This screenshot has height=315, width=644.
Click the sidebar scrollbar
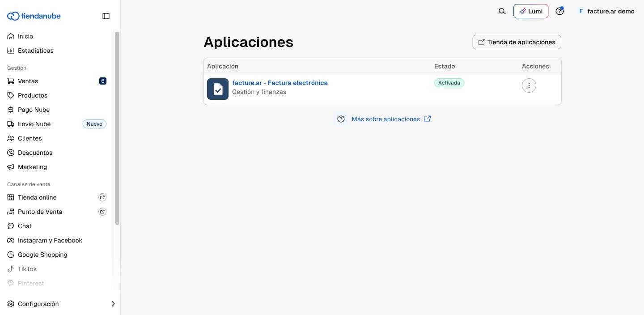pos(117,128)
